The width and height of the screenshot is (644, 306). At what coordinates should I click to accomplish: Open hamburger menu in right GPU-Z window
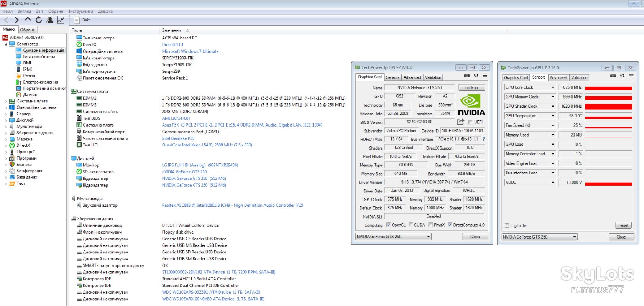631,76
